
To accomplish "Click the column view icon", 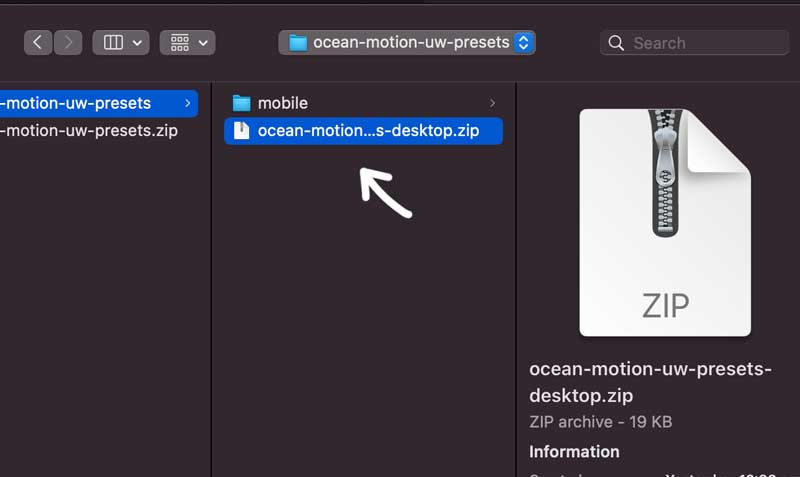I will pos(113,43).
